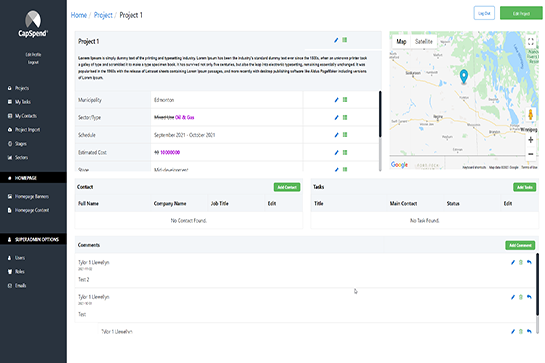Reply to the 'Test' comment by Tyler
This screenshot has height=363, width=545.
coord(529,297)
